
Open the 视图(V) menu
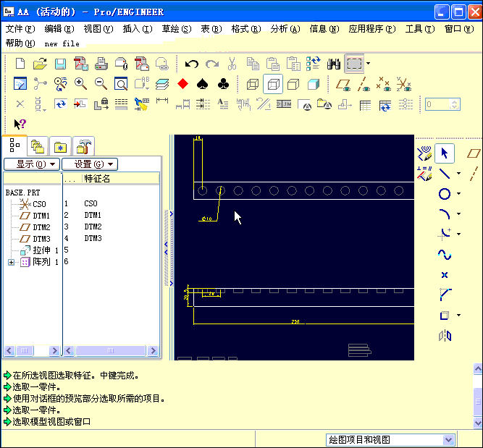point(98,29)
